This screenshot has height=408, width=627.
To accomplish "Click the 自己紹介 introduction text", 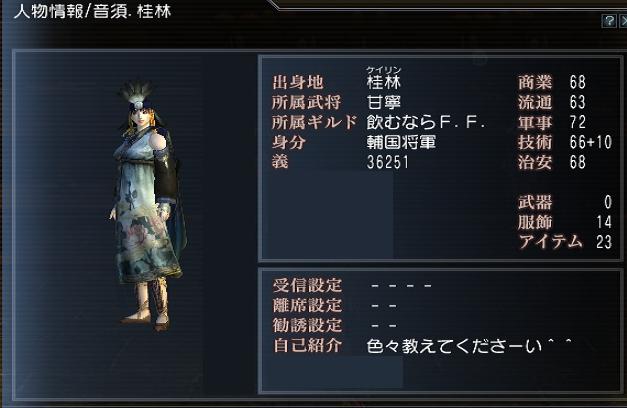I will click(x=469, y=346).
